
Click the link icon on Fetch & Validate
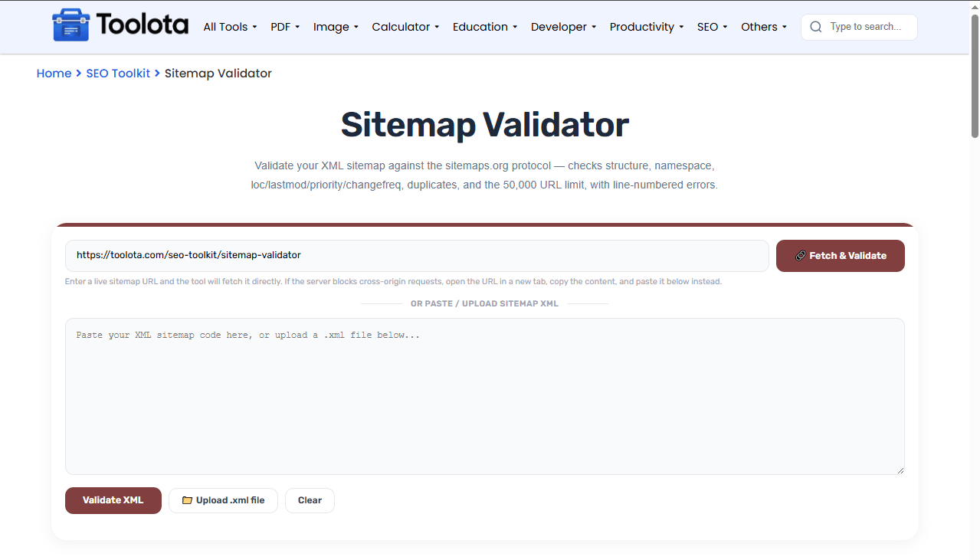click(800, 256)
